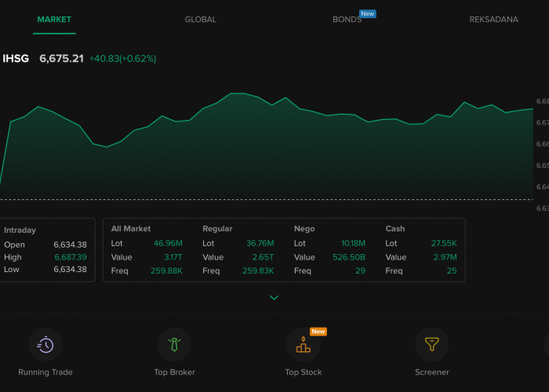Select the Cash market summary column

(421, 249)
